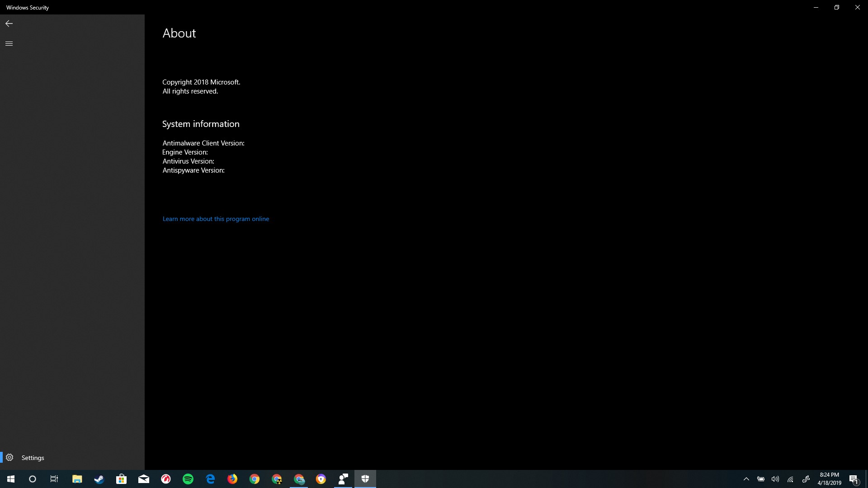Image resolution: width=868 pixels, height=488 pixels.
Task: Click Windows Security shield taskbar icon
Action: coord(365,479)
